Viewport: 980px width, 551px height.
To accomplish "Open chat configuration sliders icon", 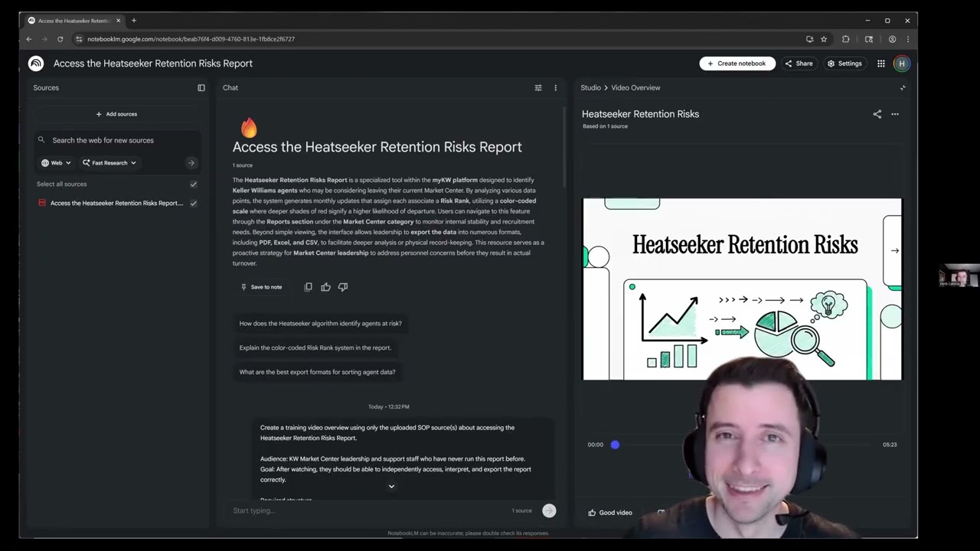I will click(x=538, y=88).
